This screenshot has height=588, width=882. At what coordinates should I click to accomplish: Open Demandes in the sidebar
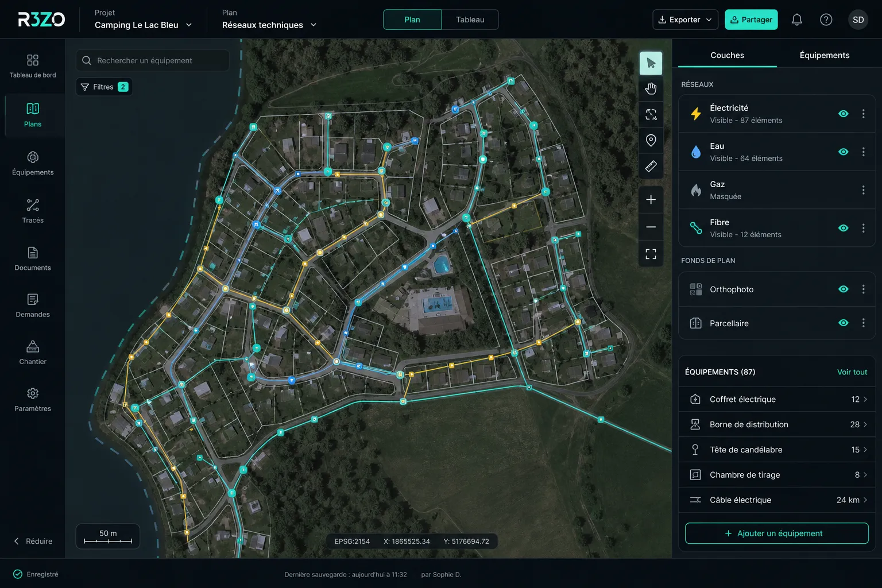33,305
